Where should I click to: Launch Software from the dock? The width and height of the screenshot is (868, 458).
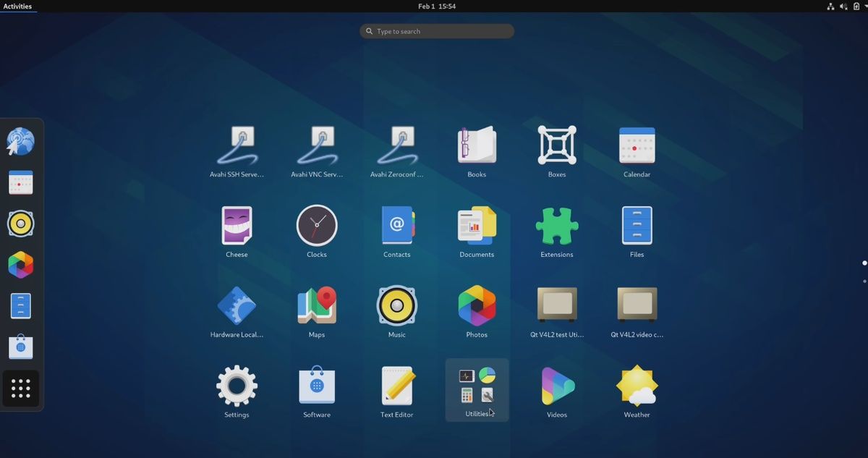click(21, 347)
